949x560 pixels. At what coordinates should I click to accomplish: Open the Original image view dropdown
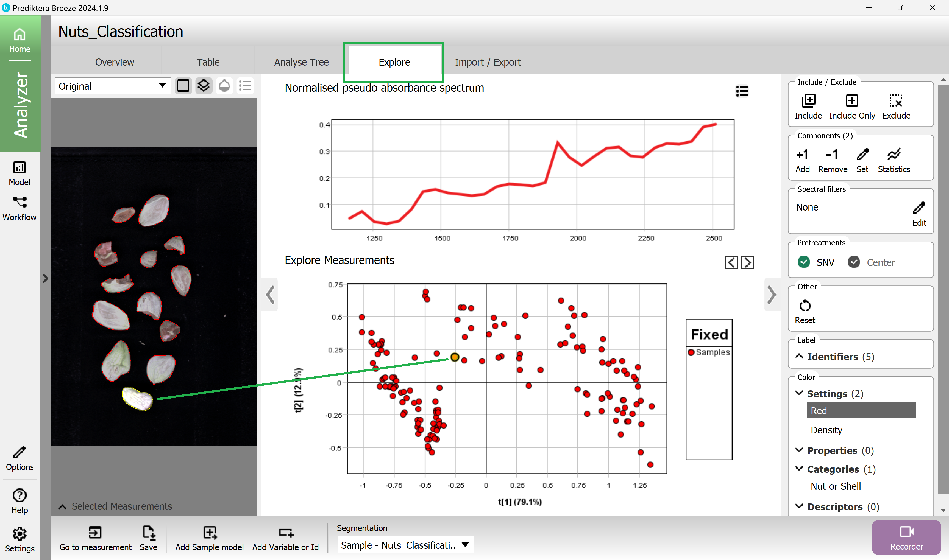[x=113, y=86]
